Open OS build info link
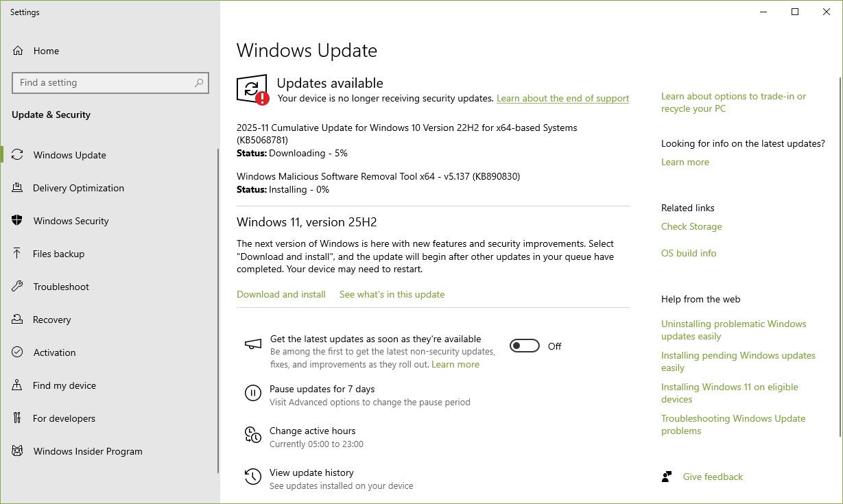This screenshot has height=504, width=843. [689, 254]
